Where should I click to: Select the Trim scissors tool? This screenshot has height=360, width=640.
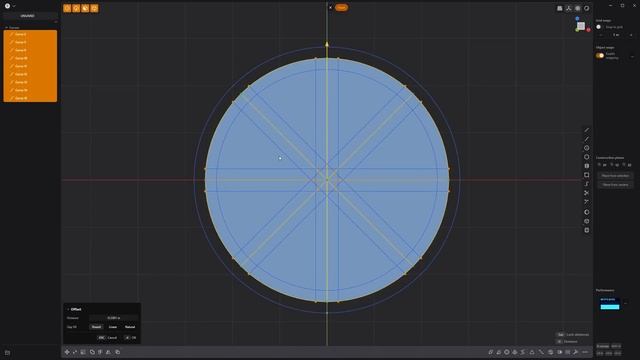pyautogui.click(x=587, y=193)
